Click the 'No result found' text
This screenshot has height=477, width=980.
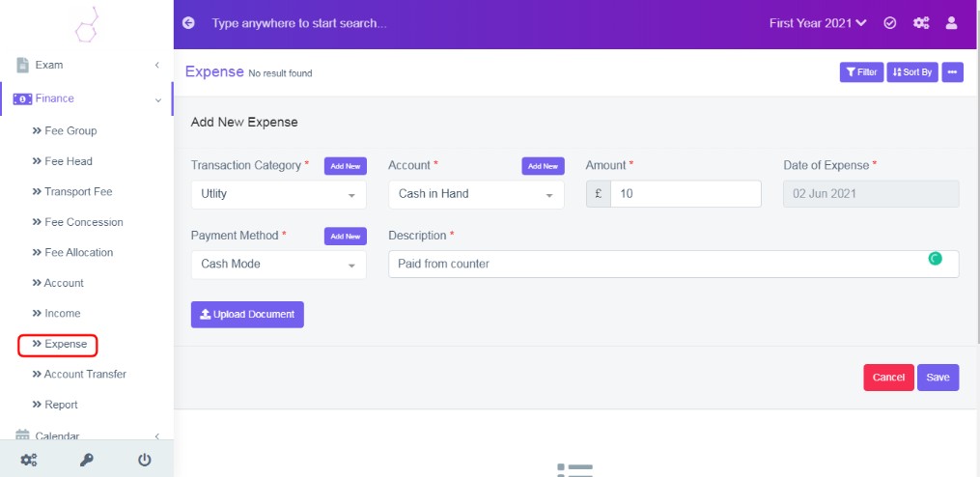pyautogui.click(x=280, y=73)
